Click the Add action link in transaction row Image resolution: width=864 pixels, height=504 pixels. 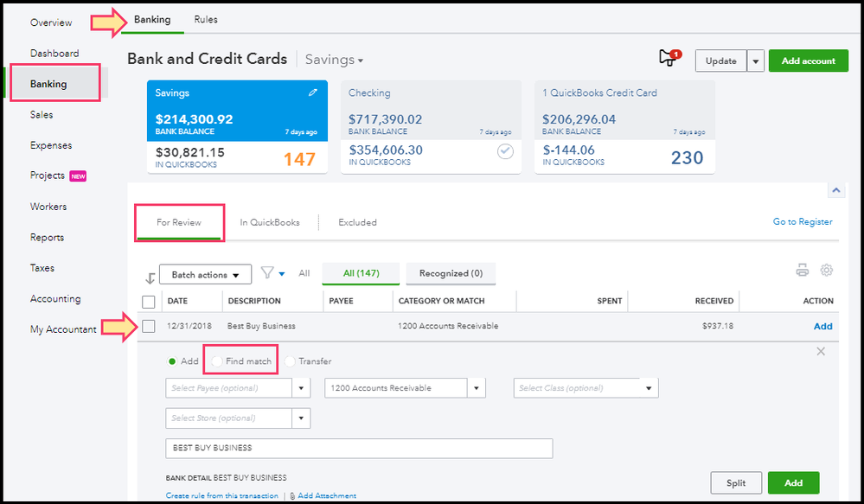tap(822, 326)
